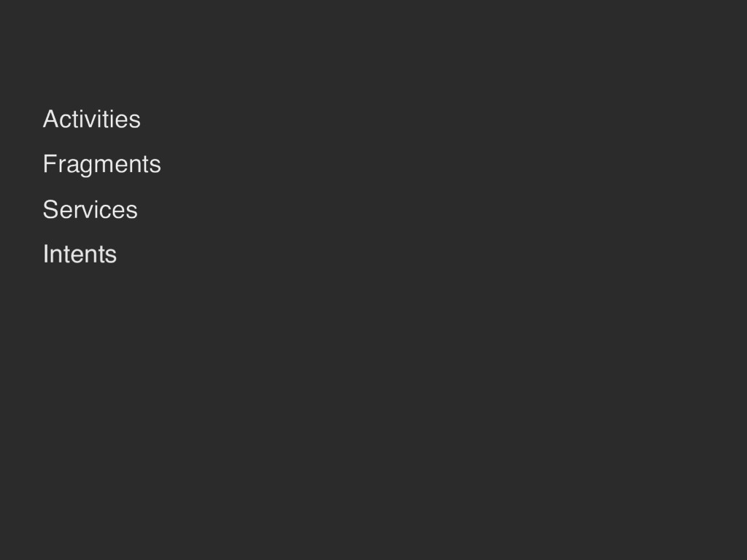Click the capital F in Fragments
The width and height of the screenshot is (747, 560).
[50, 164]
